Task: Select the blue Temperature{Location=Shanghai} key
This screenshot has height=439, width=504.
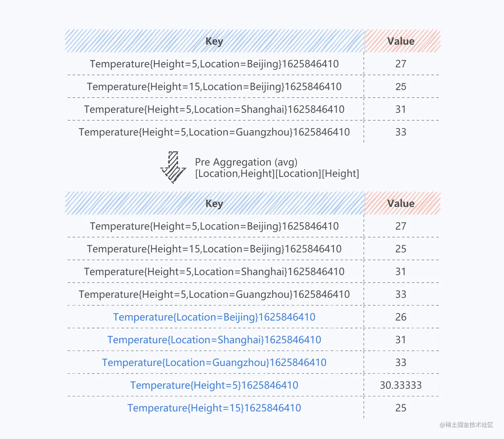Action: coord(214,340)
